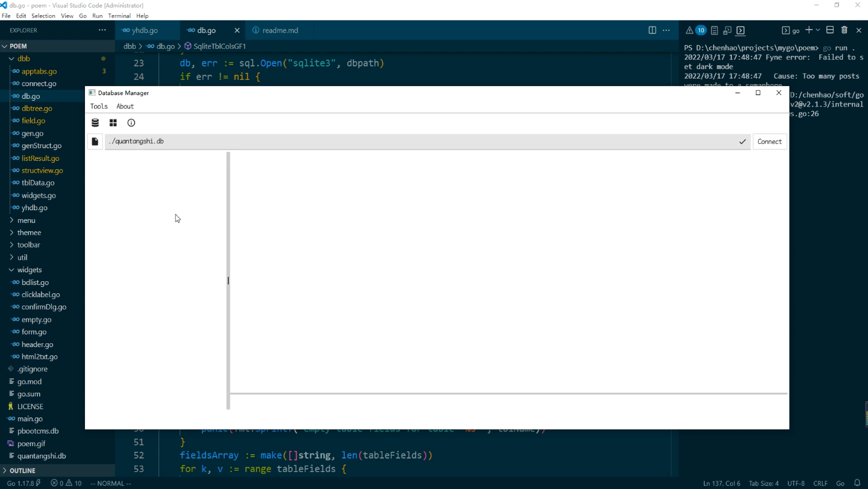Click the new terminal plus icon
This screenshot has width=868, height=489.
click(x=809, y=30)
